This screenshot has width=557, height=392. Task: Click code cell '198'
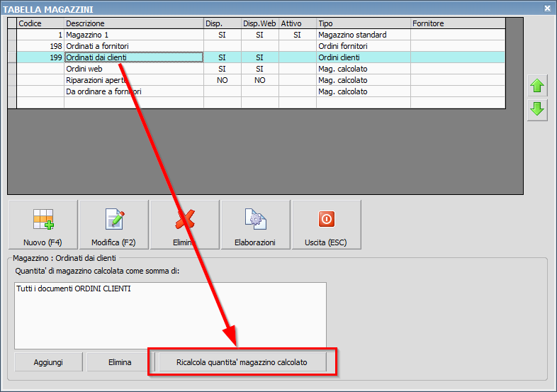[40, 46]
